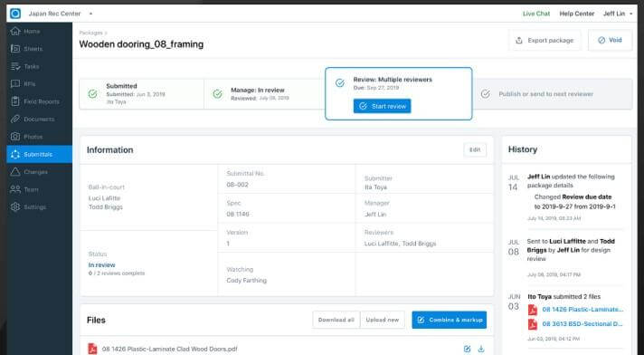Click the page title Wooden dooring_08_framing

[141, 44]
